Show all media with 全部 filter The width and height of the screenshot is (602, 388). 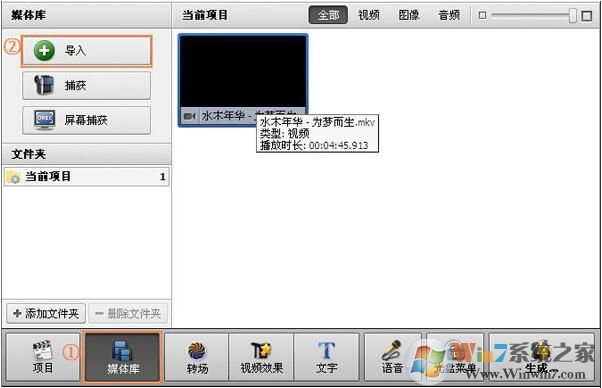click(x=328, y=15)
